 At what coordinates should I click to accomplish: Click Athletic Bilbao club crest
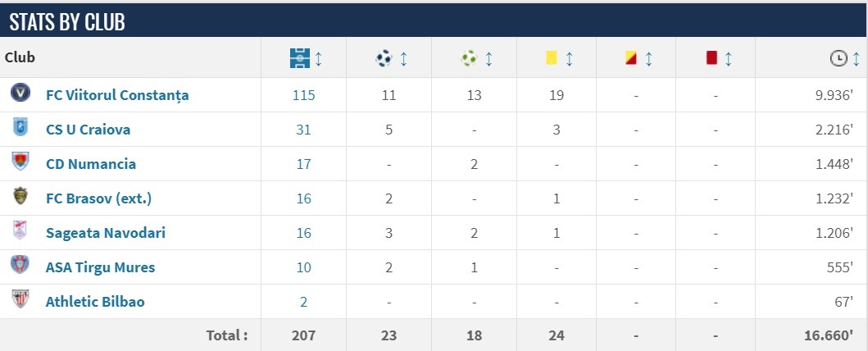(20, 300)
